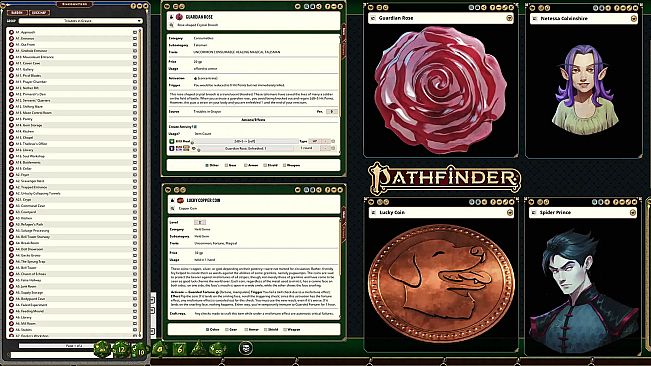This screenshot has width=651, height=366.
Task: Click first red button above group selector
Action: (x=17, y=12)
